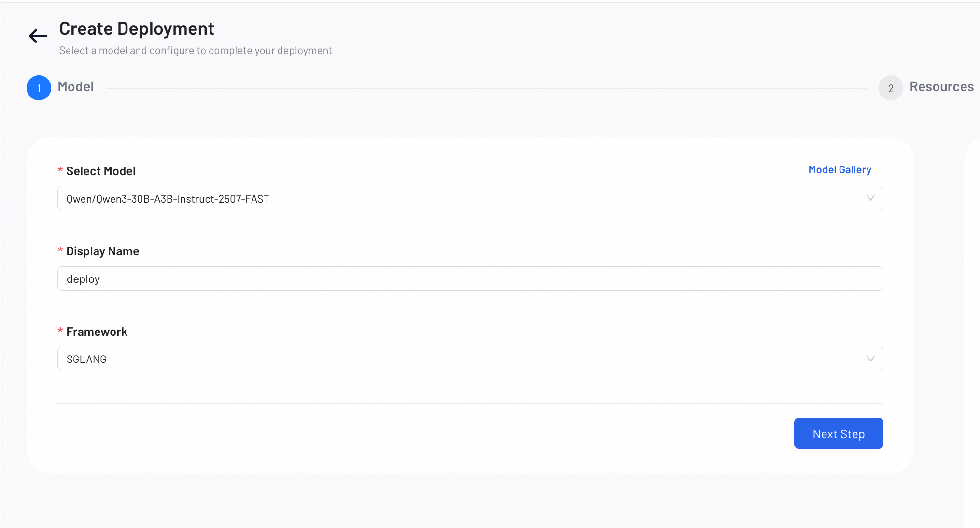Click the 'deploy' text in Display Name
This screenshot has height=528, width=980.
[83, 279]
